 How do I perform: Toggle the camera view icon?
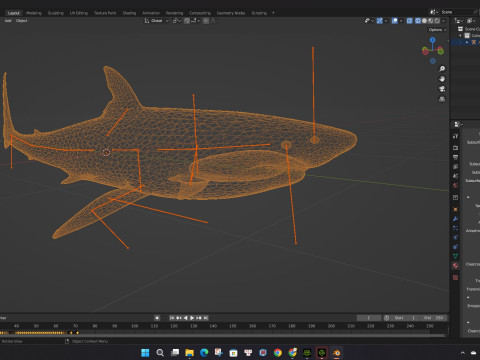click(442, 89)
